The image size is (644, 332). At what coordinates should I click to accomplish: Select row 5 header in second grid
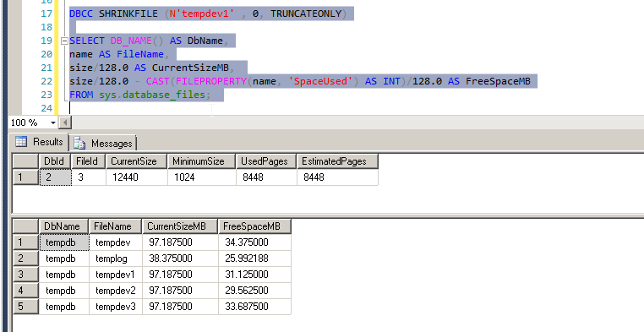(25, 307)
